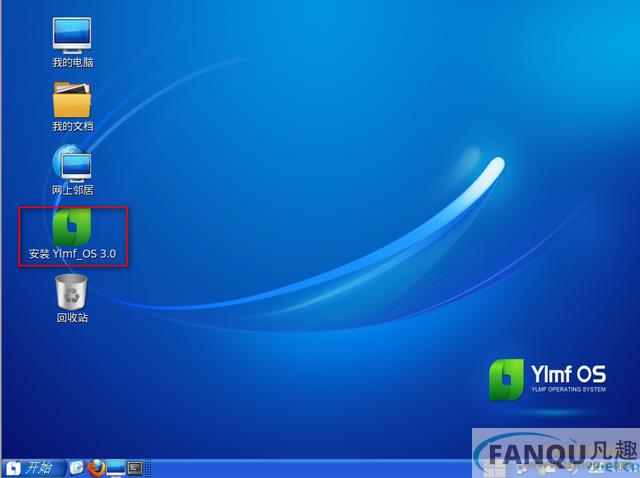Launch Firefox from the taskbar

point(96,468)
